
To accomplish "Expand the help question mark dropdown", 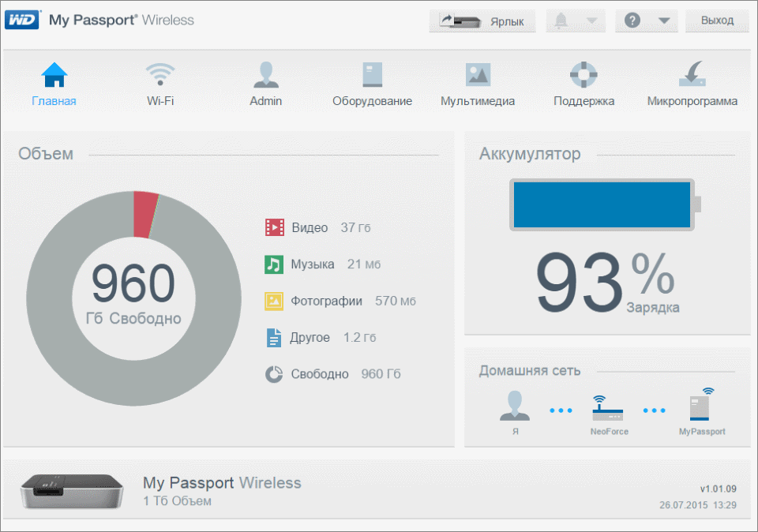I will pyautogui.click(x=647, y=21).
